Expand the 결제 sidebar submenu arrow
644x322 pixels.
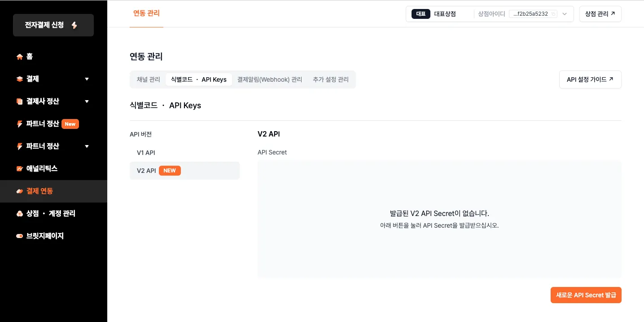pos(87,79)
